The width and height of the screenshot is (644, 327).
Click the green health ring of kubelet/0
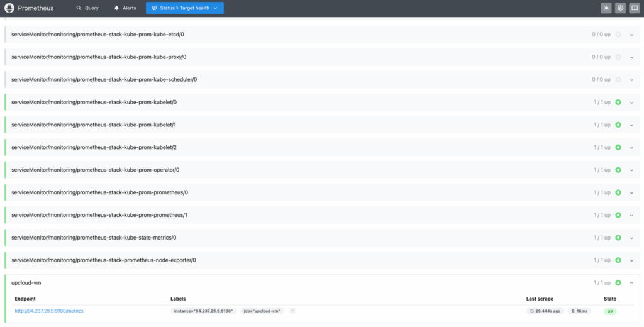pos(618,103)
